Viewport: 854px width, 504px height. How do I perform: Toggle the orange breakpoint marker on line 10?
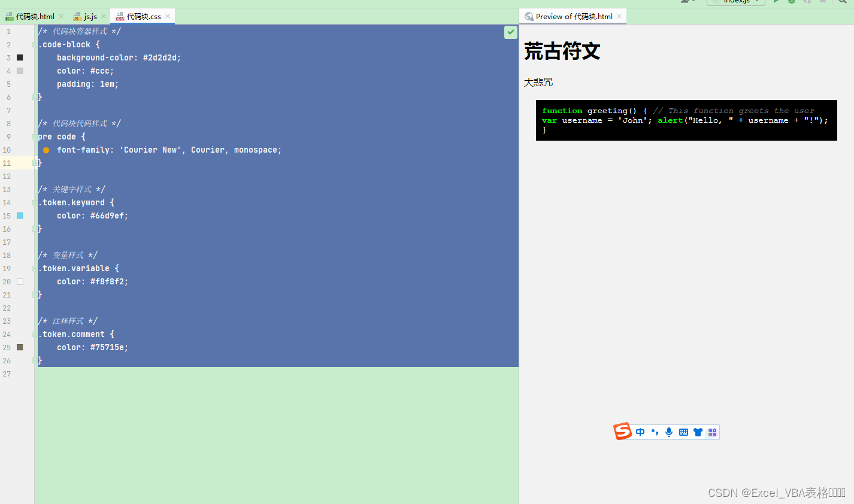point(46,150)
